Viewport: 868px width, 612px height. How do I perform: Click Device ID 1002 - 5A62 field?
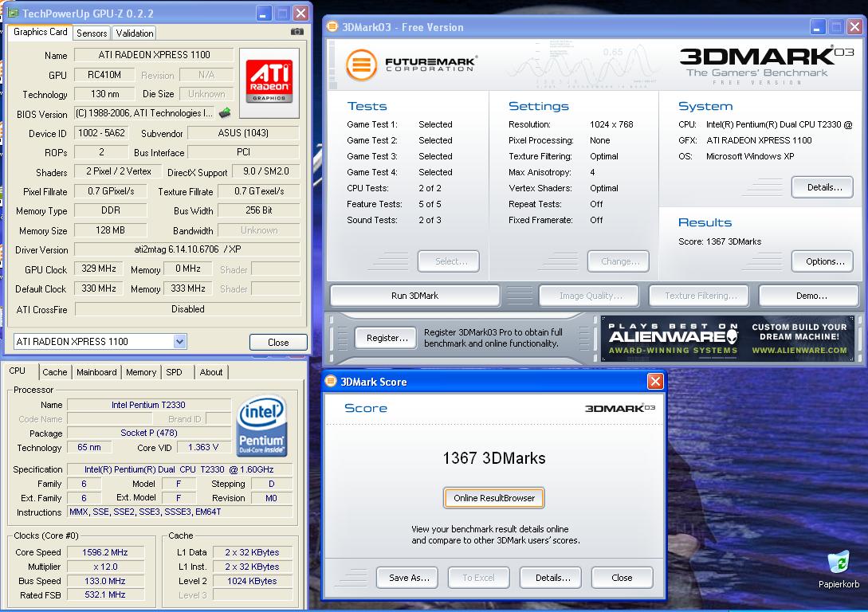click(101, 133)
